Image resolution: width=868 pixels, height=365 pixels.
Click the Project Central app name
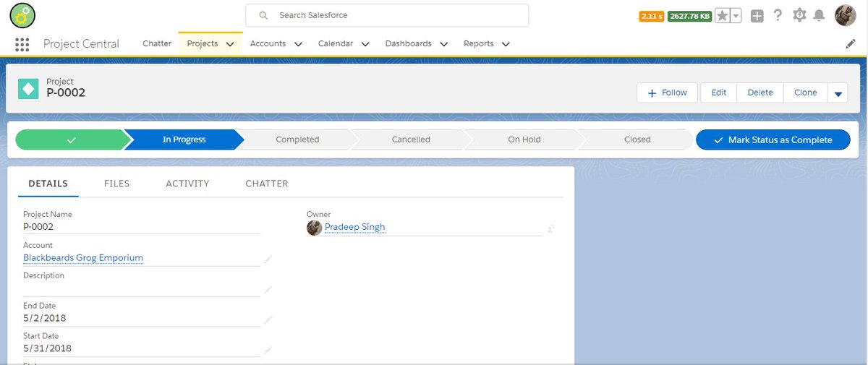(x=81, y=43)
